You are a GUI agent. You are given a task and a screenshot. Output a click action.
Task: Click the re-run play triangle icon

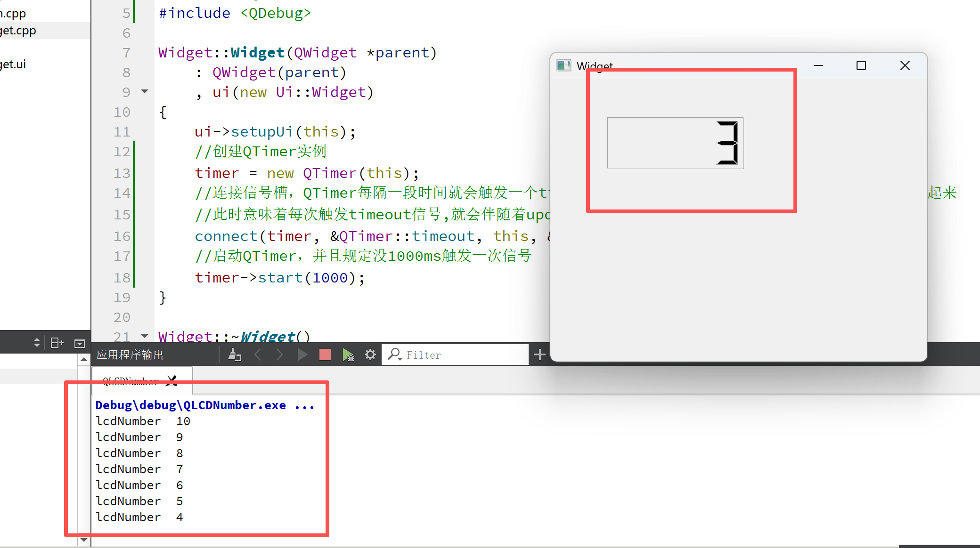302,355
